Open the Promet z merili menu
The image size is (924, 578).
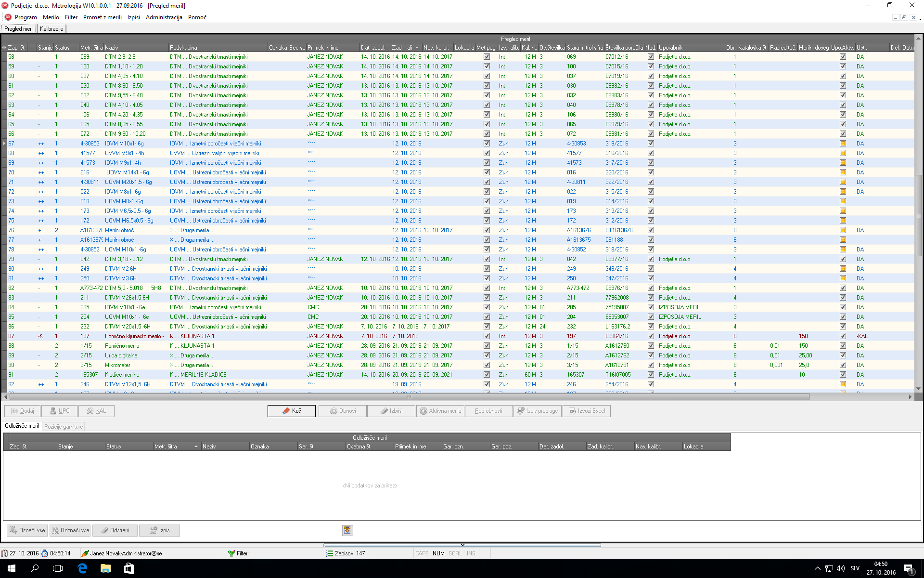pos(102,17)
